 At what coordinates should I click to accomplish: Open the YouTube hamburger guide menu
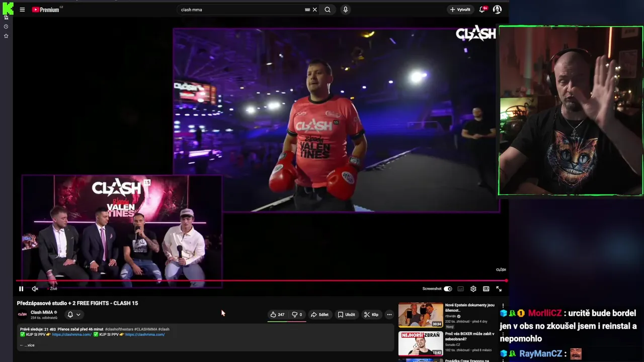coord(22,10)
